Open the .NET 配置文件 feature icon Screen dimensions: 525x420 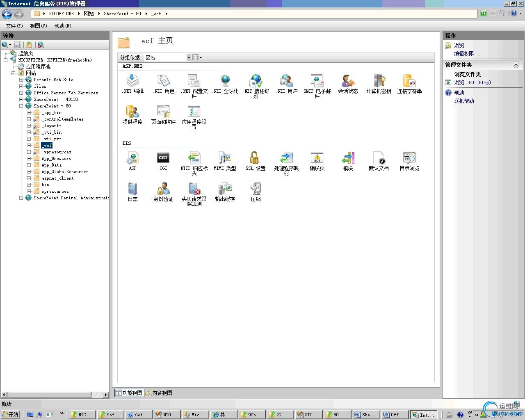194,86
